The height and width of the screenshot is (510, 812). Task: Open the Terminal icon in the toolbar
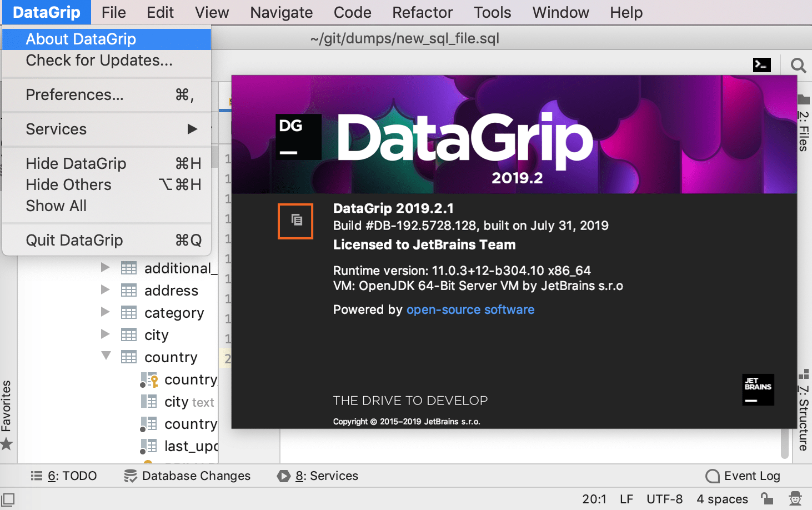(x=762, y=65)
